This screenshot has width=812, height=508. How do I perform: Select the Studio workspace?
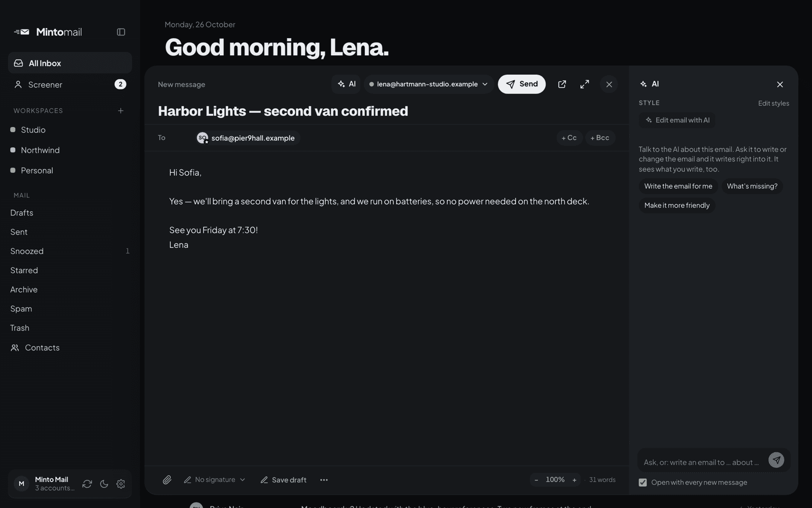pyautogui.click(x=70, y=130)
